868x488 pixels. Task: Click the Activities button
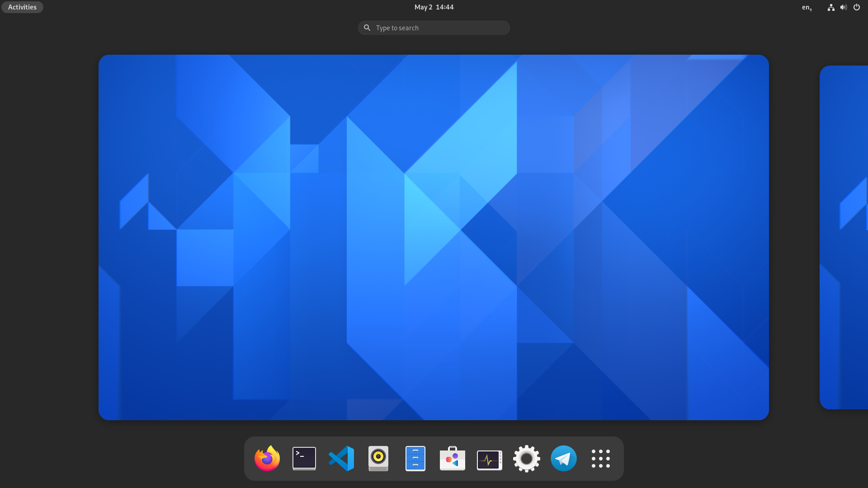(x=22, y=7)
